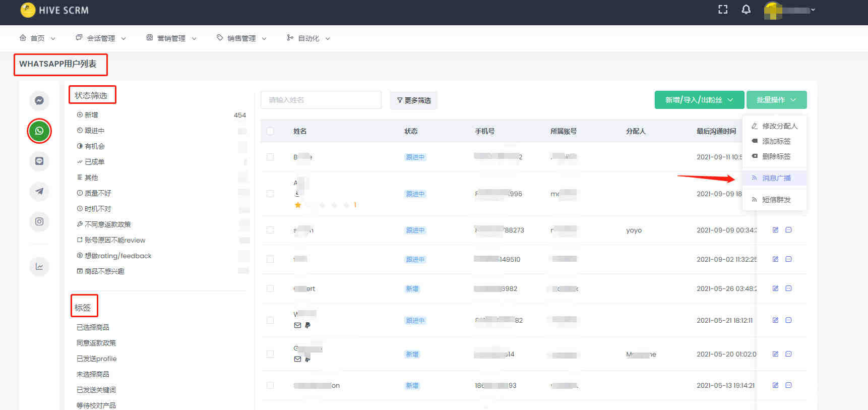The height and width of the screenshot is (410, 868).
Task: Choose 消息广播 from the menu
Action: 774,178
